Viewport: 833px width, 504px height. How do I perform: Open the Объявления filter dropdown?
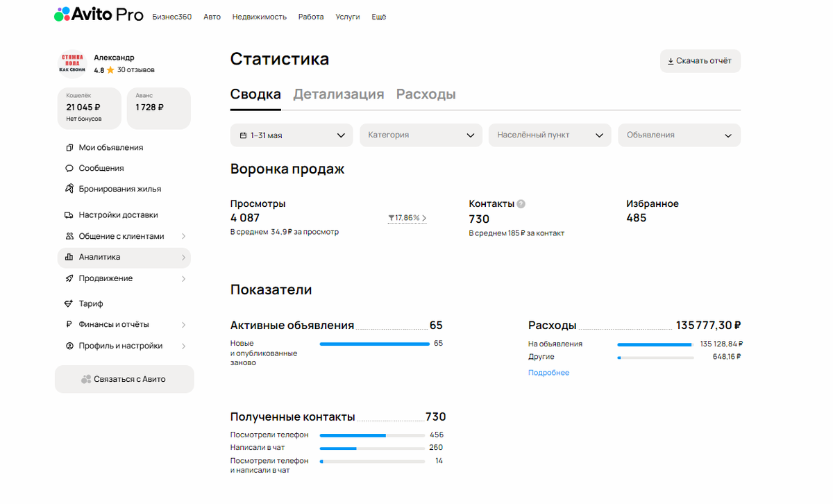pyautogui.click(x=680, y=135)
